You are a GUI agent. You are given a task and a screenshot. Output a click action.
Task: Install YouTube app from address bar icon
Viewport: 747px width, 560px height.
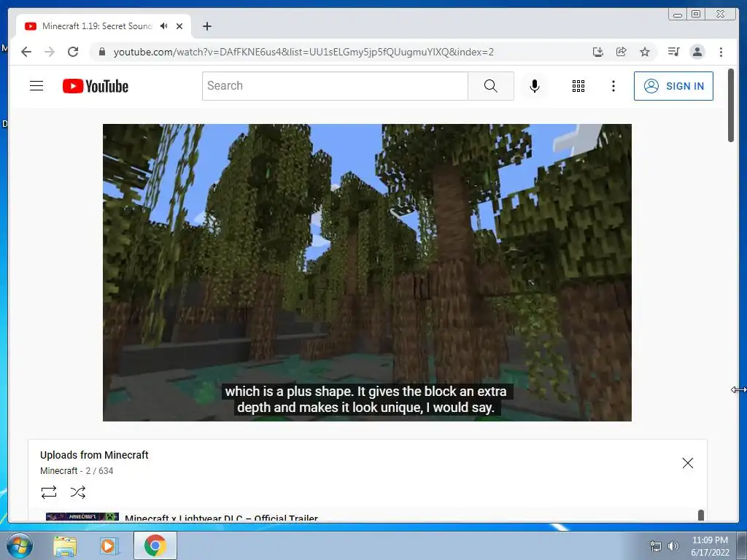(x=598, y=52)
